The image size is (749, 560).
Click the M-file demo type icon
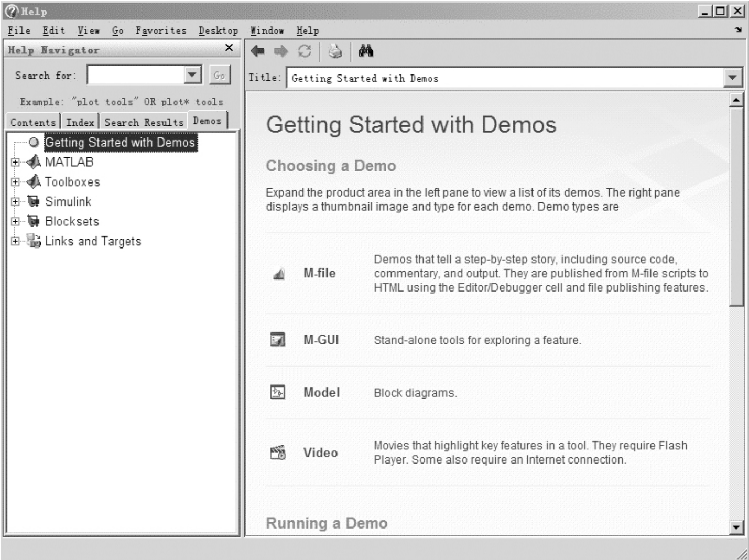point(278,274)
